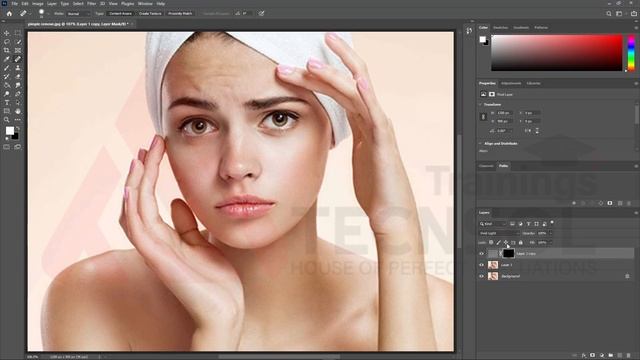The height and width of the screenshot is (360, 640).
Task: Toggle constrain width and height link
Action: click(x=483, y=117)
